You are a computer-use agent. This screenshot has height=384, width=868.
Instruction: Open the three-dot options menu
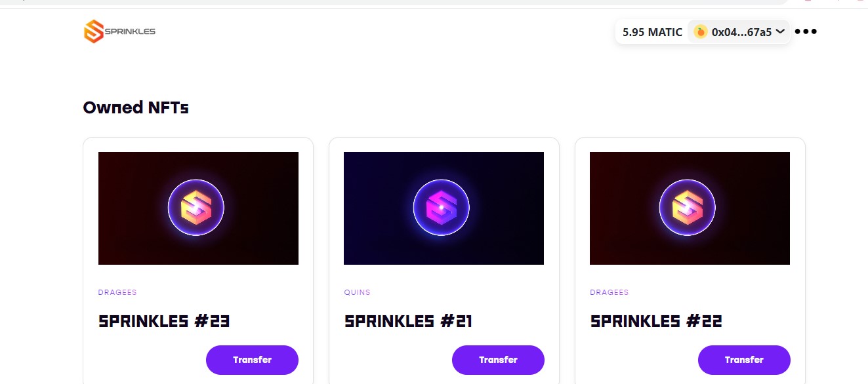click(x=806, y=31)
